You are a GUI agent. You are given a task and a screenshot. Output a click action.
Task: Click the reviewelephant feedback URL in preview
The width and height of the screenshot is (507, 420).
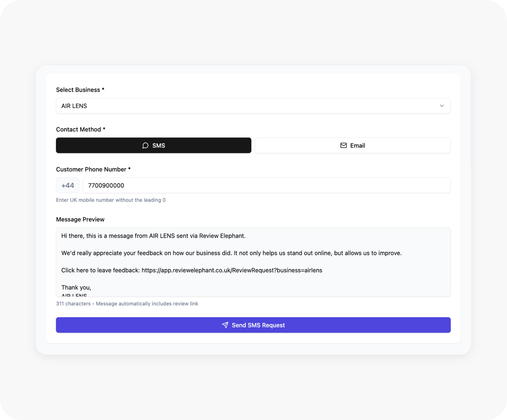click(x=232, y=270)
